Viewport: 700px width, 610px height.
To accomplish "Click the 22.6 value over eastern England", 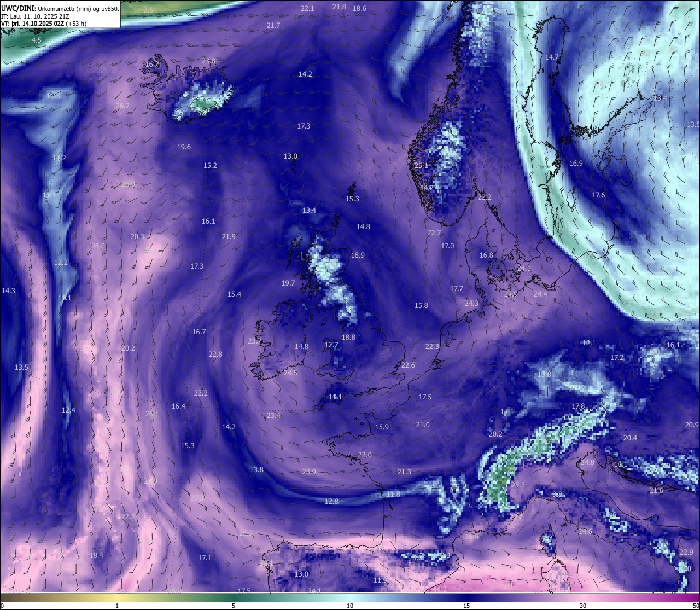I will coord(408,365).
